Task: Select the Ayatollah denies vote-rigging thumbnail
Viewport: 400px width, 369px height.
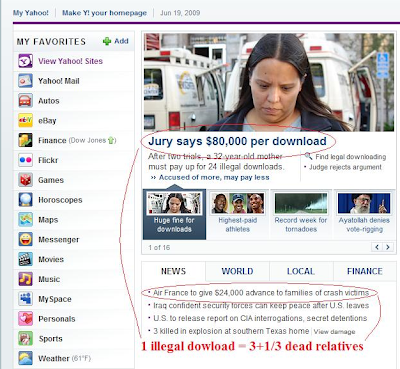Action: [x=364, y=214]
